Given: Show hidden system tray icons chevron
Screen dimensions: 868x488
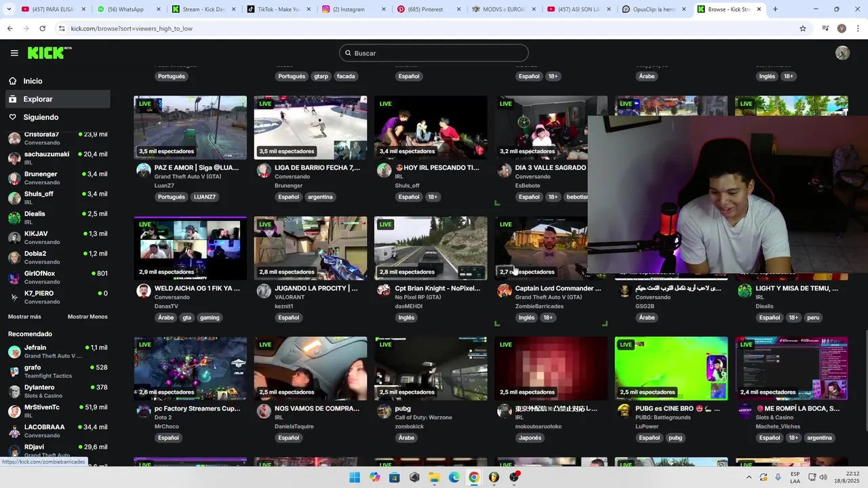Looking at the screenshot, I should (x=749, y=477).
